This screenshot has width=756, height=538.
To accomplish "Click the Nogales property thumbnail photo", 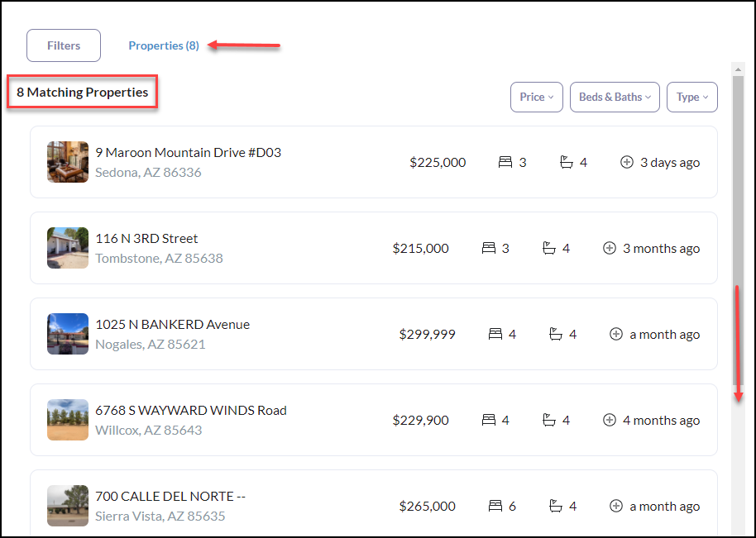I will click(68, 334).
